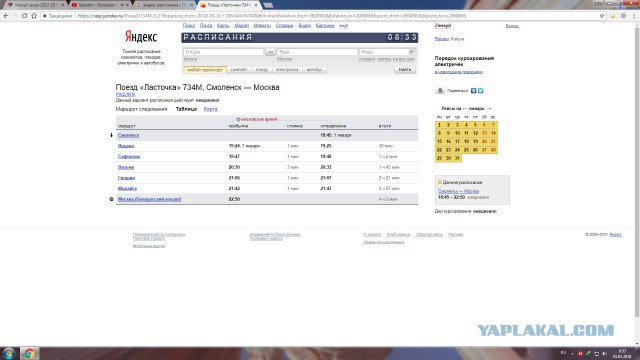Open the Карты link in top menu

[x=223, y=25]
